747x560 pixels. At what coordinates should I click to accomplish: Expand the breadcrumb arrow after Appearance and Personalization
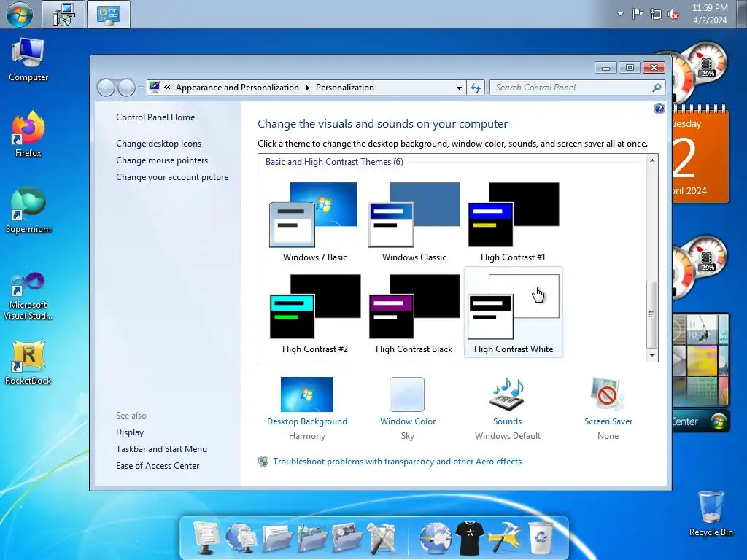(307, 87)
